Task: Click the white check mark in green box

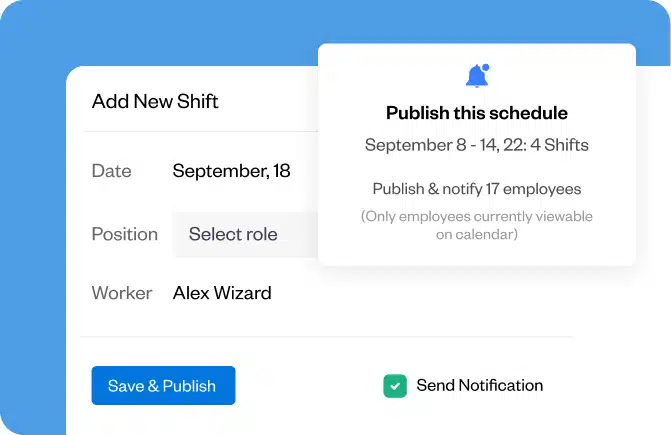Action: point(395,386)
